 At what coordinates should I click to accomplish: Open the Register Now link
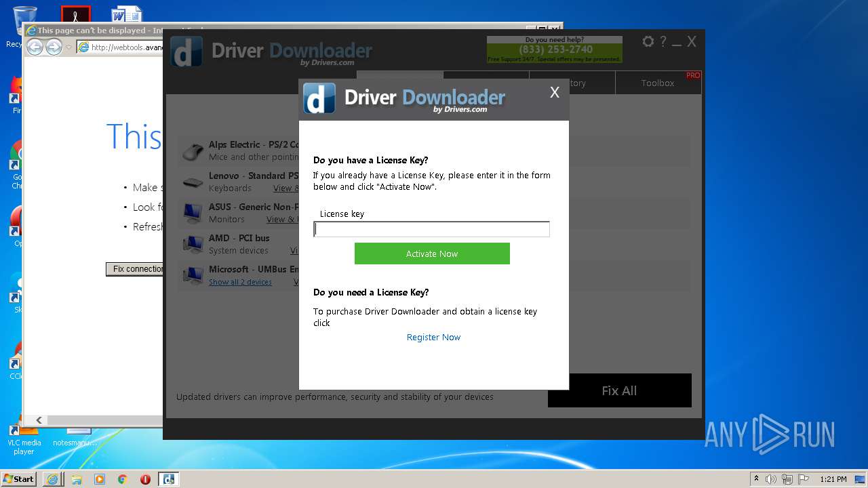[433, 337]
